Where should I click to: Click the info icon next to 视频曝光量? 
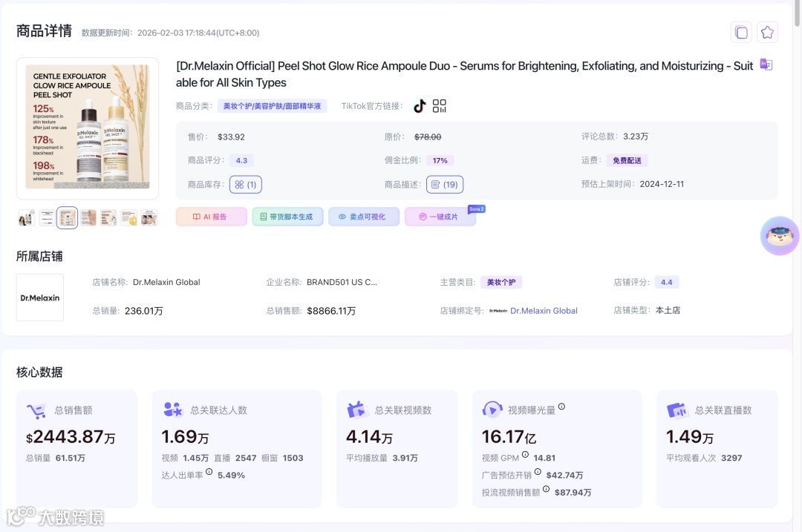561,407
